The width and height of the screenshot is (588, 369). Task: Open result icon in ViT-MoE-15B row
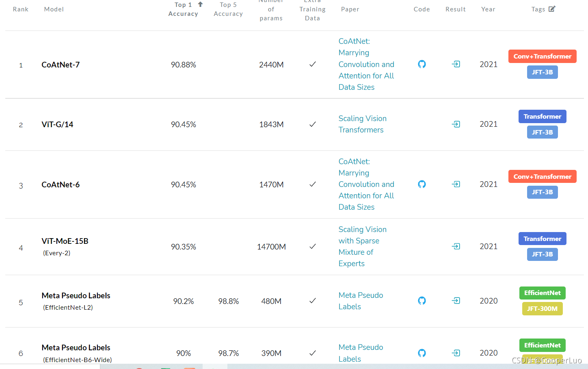456,246
